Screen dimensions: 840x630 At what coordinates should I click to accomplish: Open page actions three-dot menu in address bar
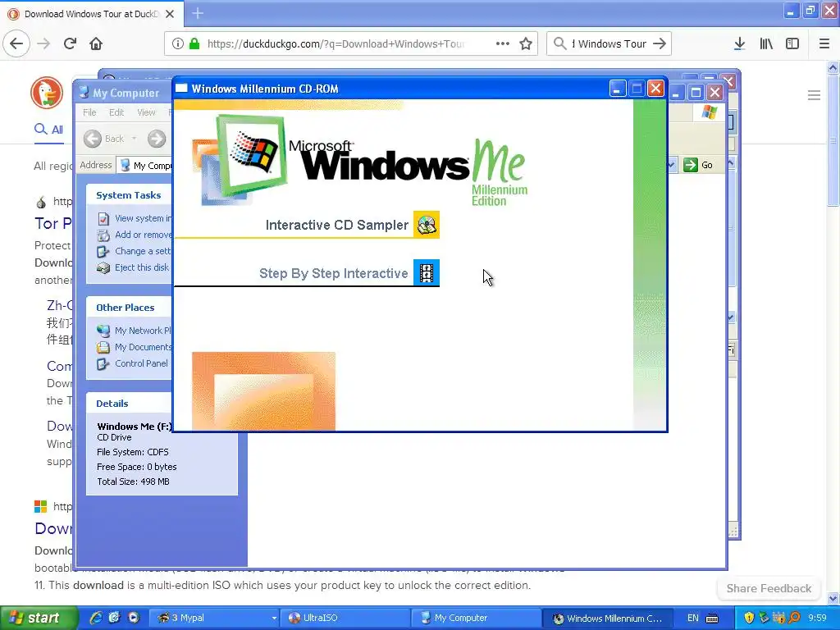503,43
